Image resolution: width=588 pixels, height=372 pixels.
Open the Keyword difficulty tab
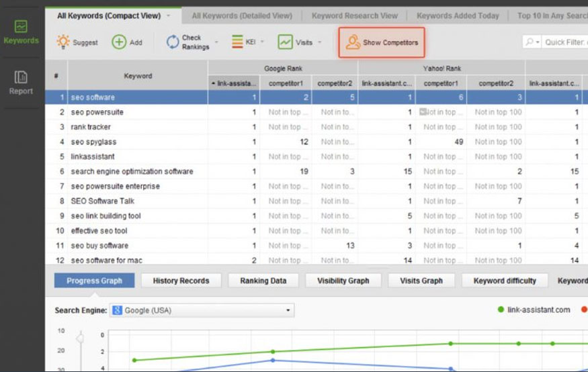coord(505,281)
